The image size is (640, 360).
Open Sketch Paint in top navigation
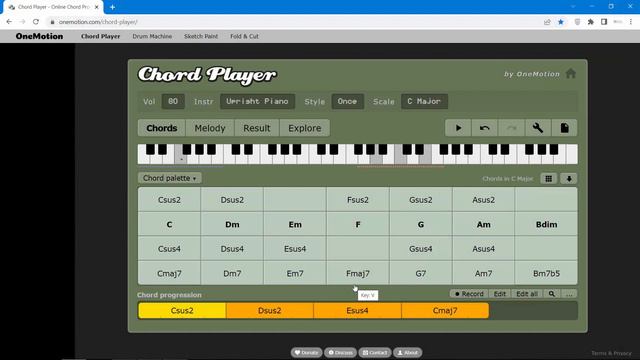[x=201, y=36]
